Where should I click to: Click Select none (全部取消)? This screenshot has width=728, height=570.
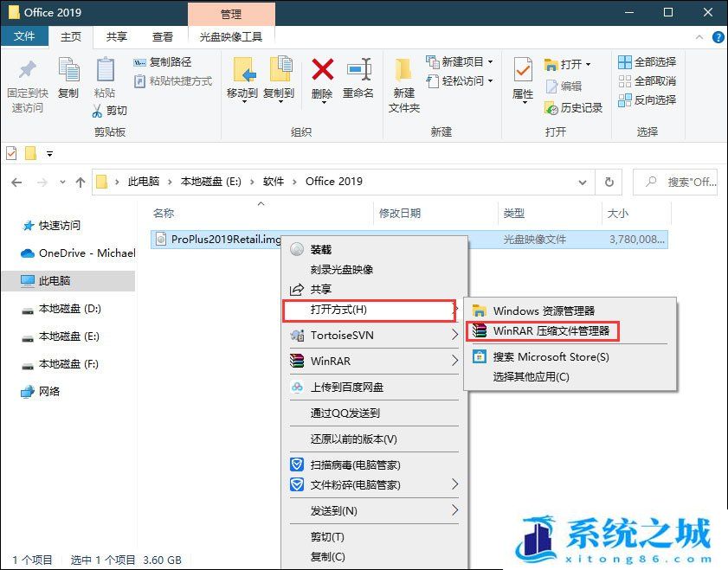(647, 80)
